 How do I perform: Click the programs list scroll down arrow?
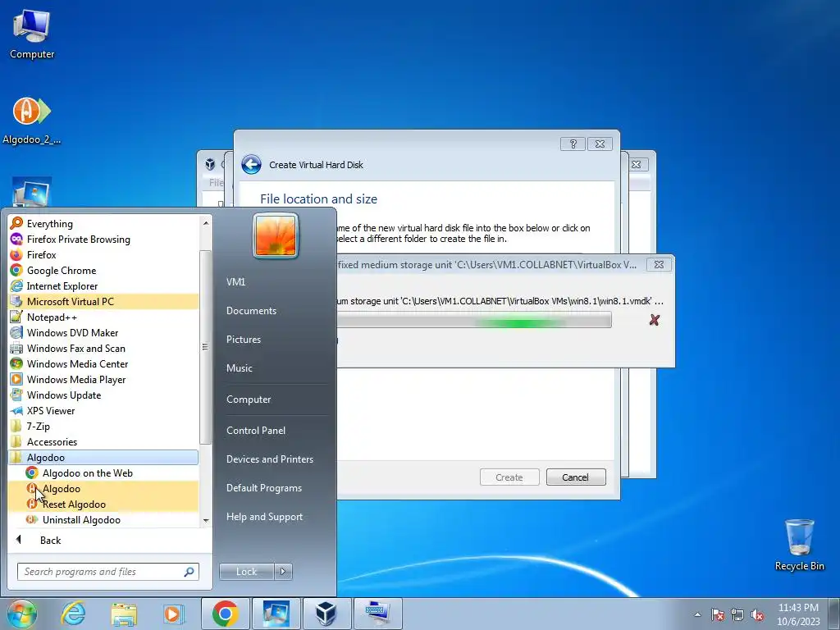point(206,520)
